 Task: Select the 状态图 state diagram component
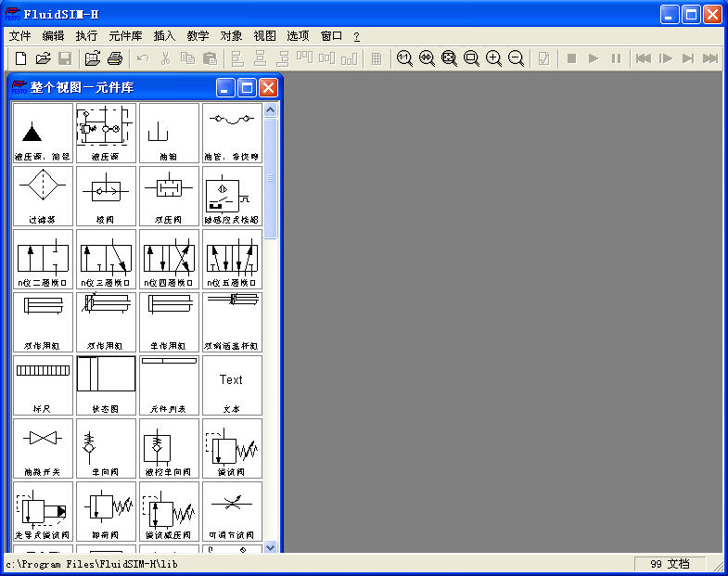(106, 385)
